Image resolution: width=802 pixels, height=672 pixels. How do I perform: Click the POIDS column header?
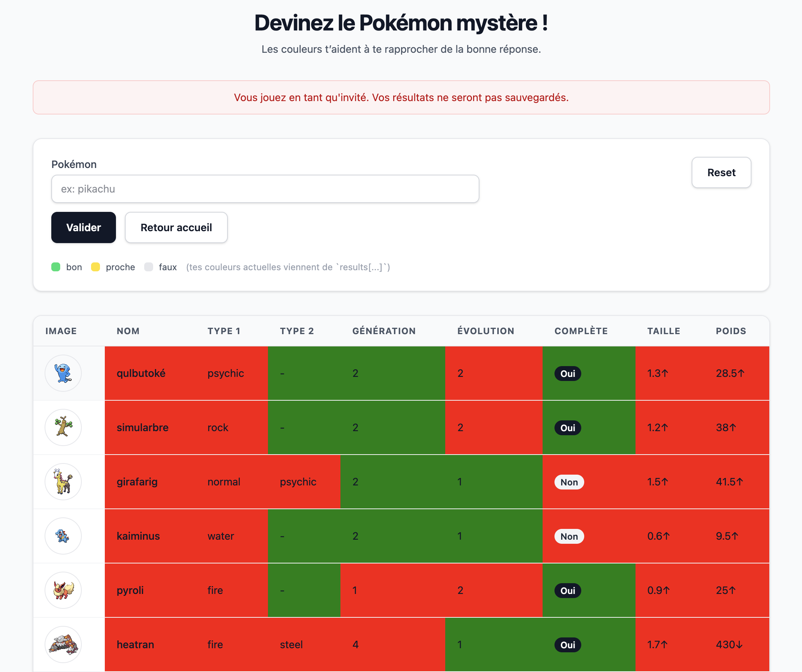pos(731,331)
